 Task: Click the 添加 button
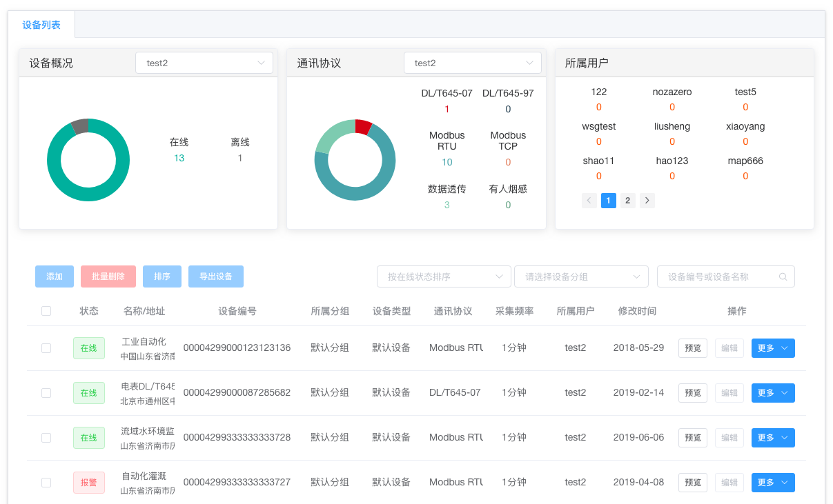[55, 276]
